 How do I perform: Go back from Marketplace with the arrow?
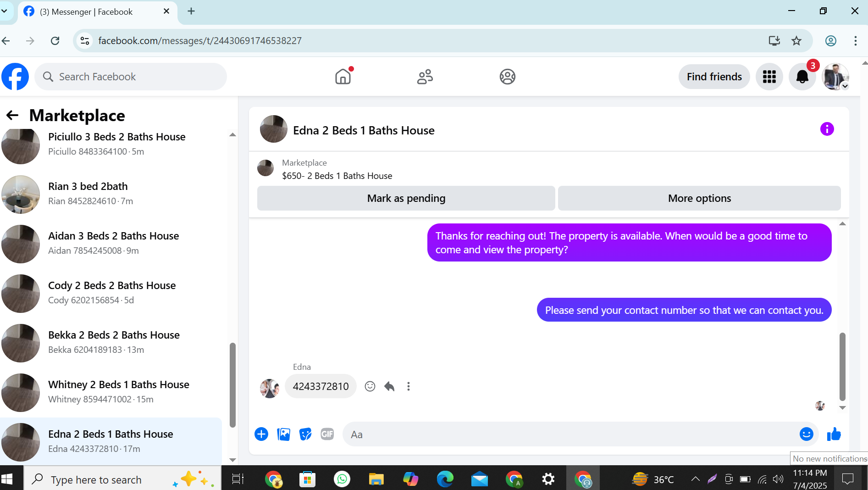point(12,115)
